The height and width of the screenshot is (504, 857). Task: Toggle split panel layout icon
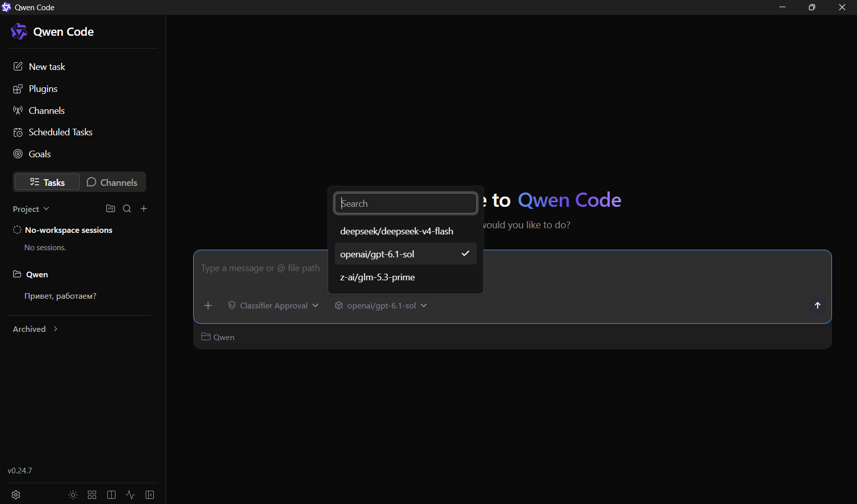111,495
